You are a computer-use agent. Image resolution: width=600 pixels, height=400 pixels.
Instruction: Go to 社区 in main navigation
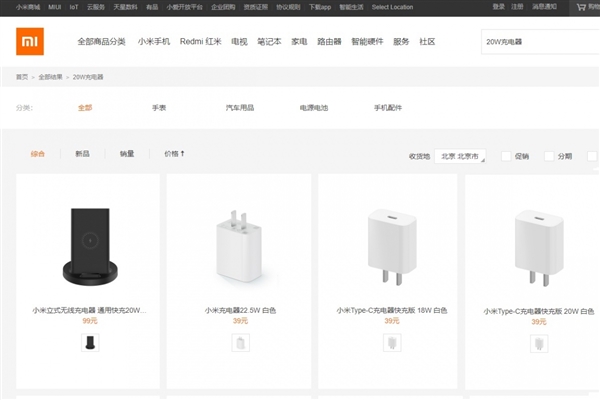[x=427, y=41]
